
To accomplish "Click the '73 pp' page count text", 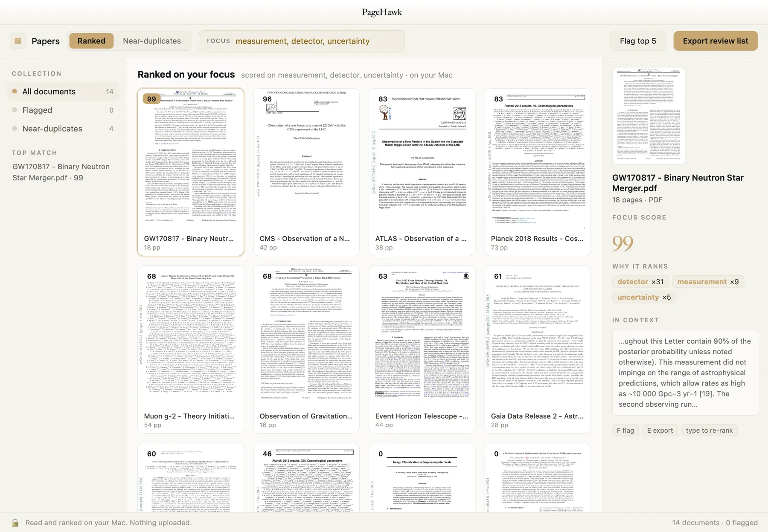I will click(x=499, y=248).
